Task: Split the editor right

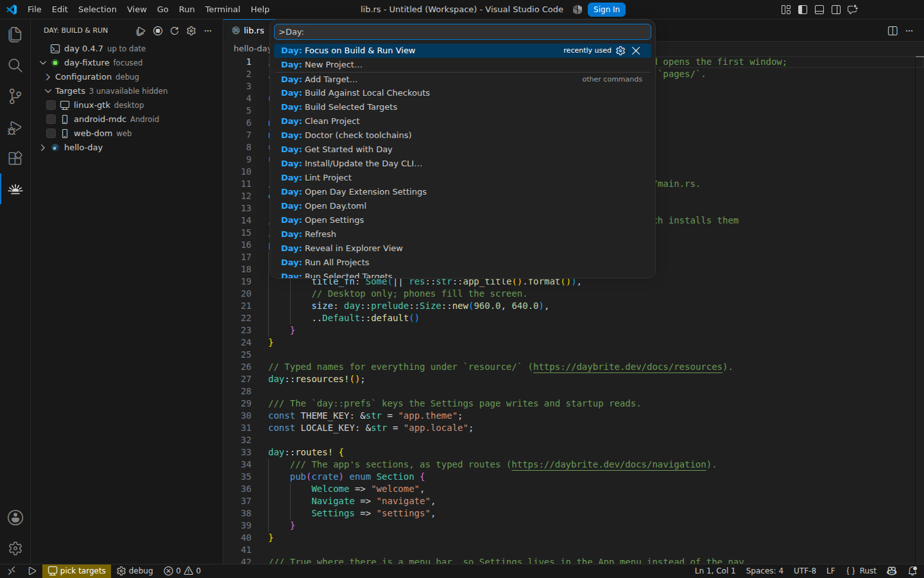Action: [x=893, y=31]
